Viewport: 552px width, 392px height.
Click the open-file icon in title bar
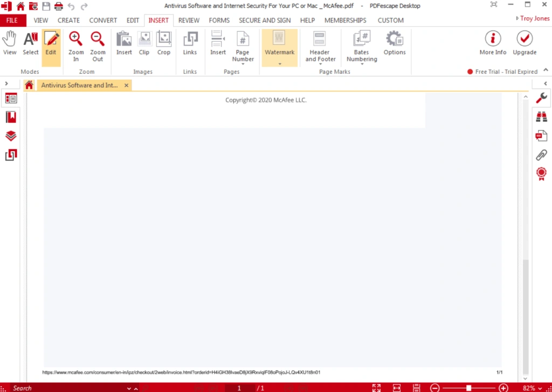point(33,6)
